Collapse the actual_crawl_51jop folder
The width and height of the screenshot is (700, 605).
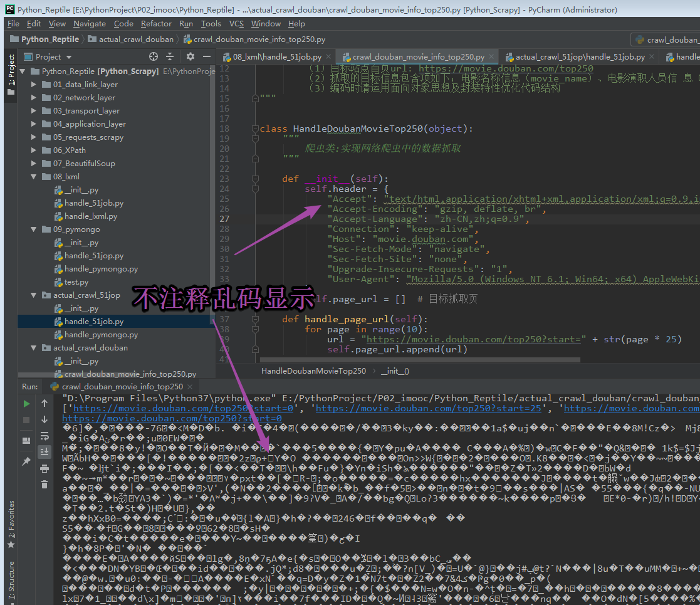pos(33,295)
